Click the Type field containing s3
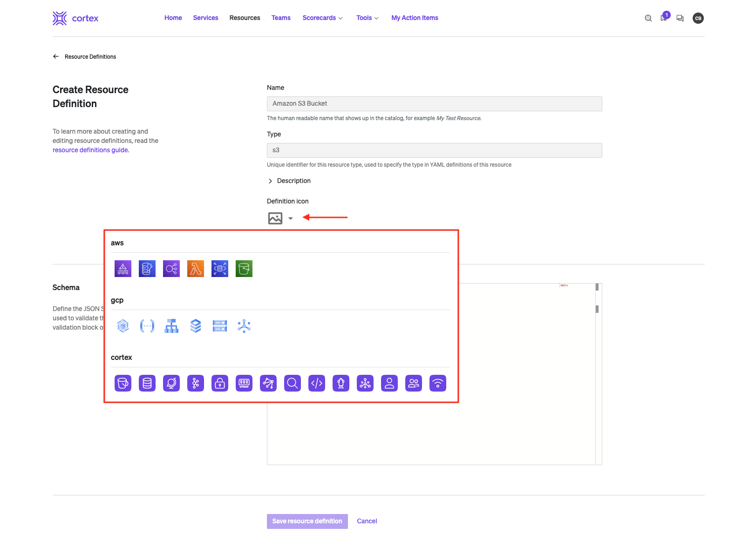The width and height of the screenshot is (756, 548). (435, 150)
